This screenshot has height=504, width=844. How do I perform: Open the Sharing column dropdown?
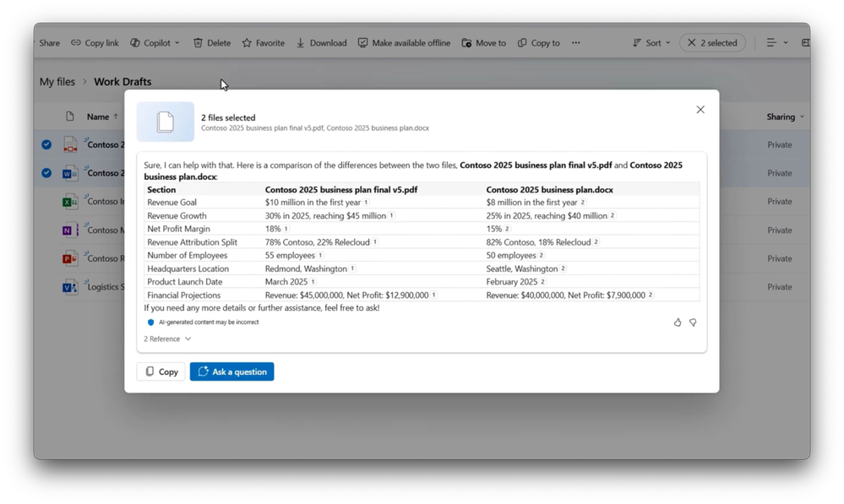click(x=786, y=117)
